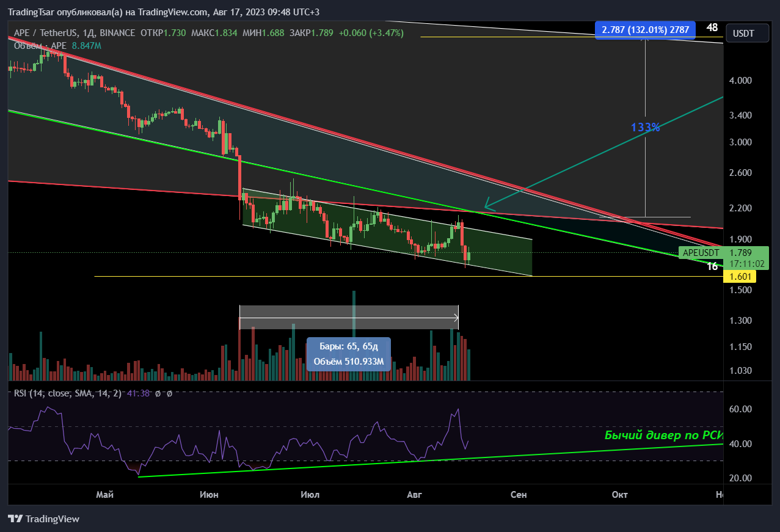Click the 2.200 price axis label
780x532 pixels.
pos(740,208)
